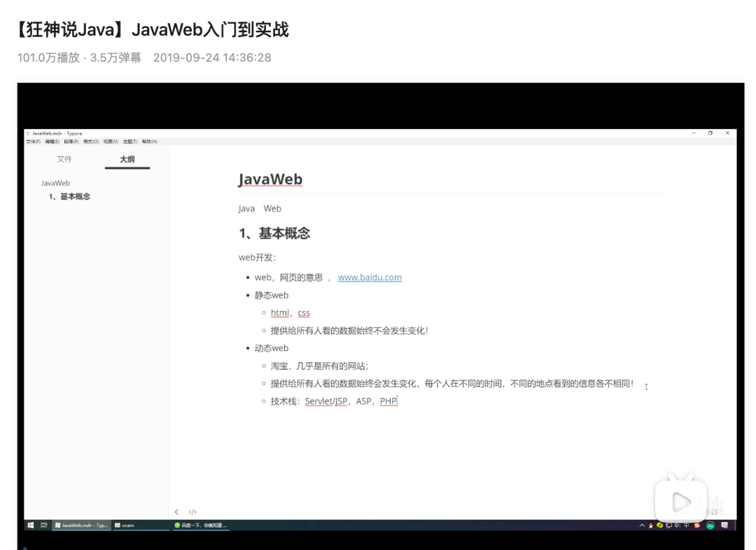Open the 文件(F) menu
Viewport: 756px width, 550px height.
click(x=33, y=142)
